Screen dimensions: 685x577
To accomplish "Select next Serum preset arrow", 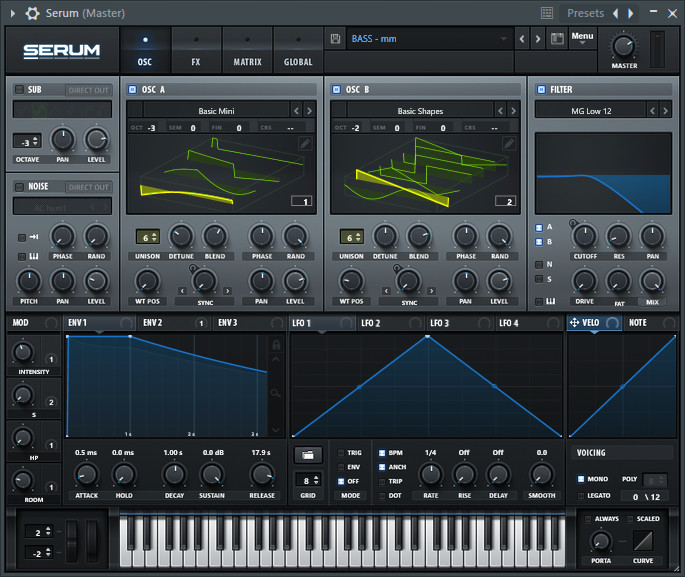I will (538, 39).
